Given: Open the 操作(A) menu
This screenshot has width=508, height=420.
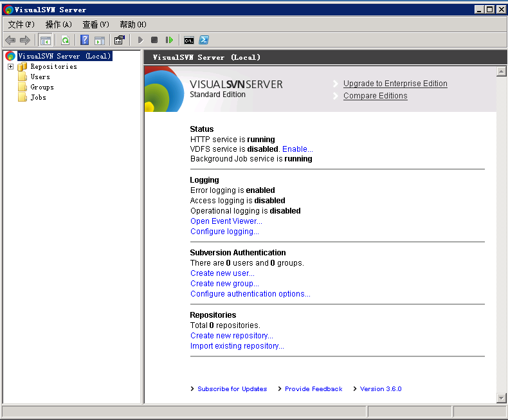Looking at the screenshot, I should click(59, 24).
